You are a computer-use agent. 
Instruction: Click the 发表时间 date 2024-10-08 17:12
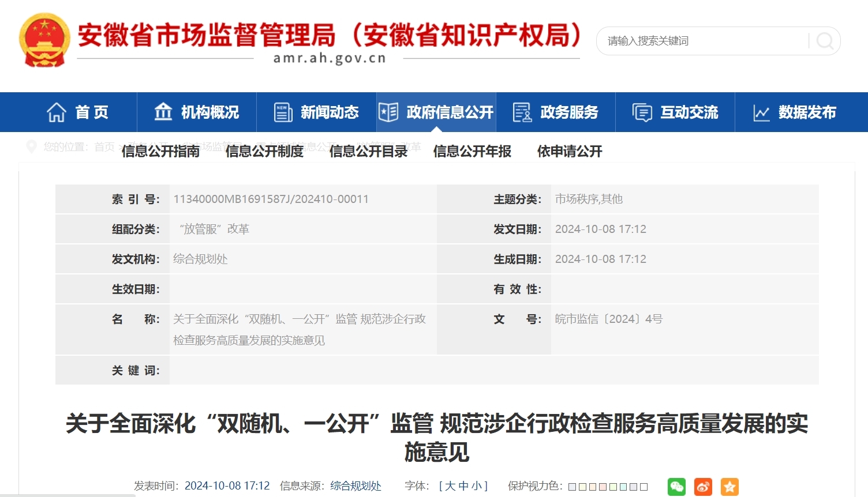[227, 486]
